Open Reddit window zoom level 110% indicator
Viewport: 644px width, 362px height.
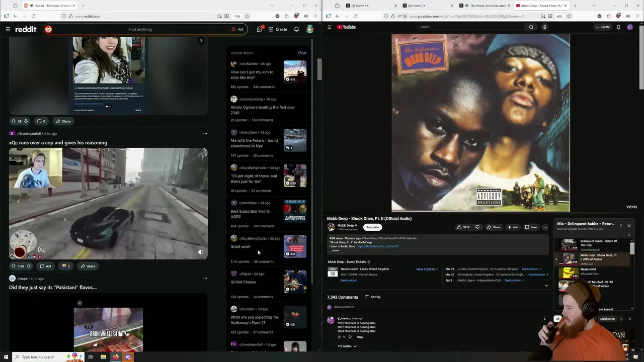click(x=236, y=16)
